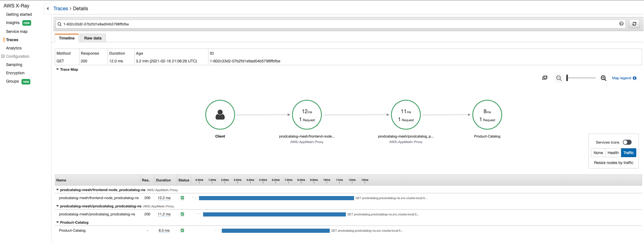This screenshot has width=644, height=243.
Task: Click the Product-Catalog timeline bar
Action: (x=276, y=231)
